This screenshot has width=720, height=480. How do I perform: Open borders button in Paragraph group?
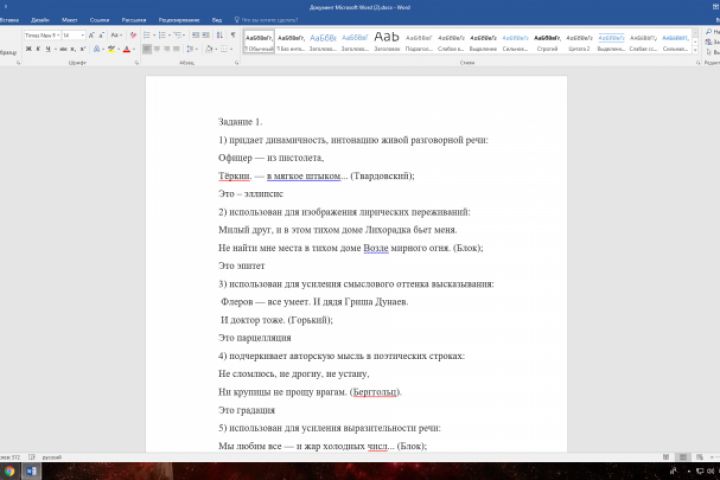(224, 49)
